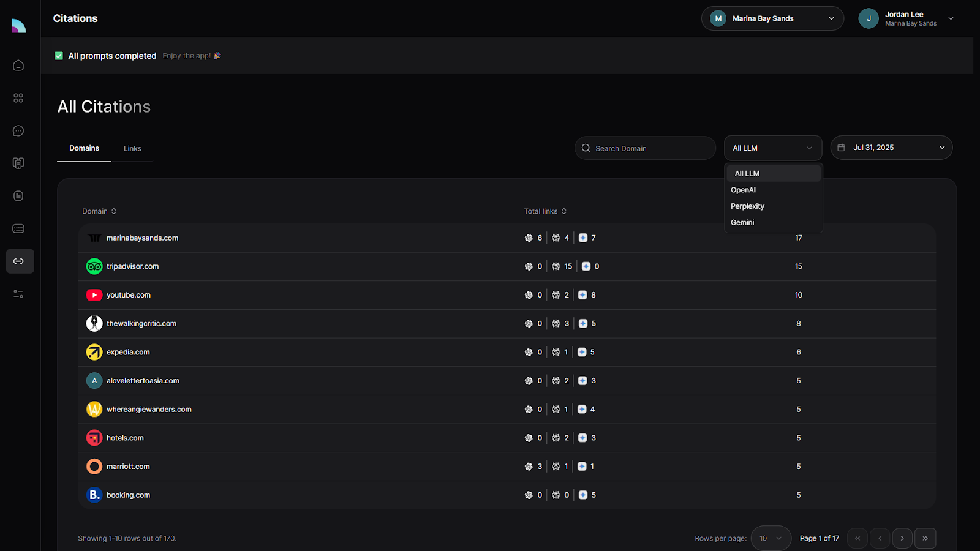Select the All LLM option in list
The height and width of the screenshot is (551, 980).
click(774, 173)
